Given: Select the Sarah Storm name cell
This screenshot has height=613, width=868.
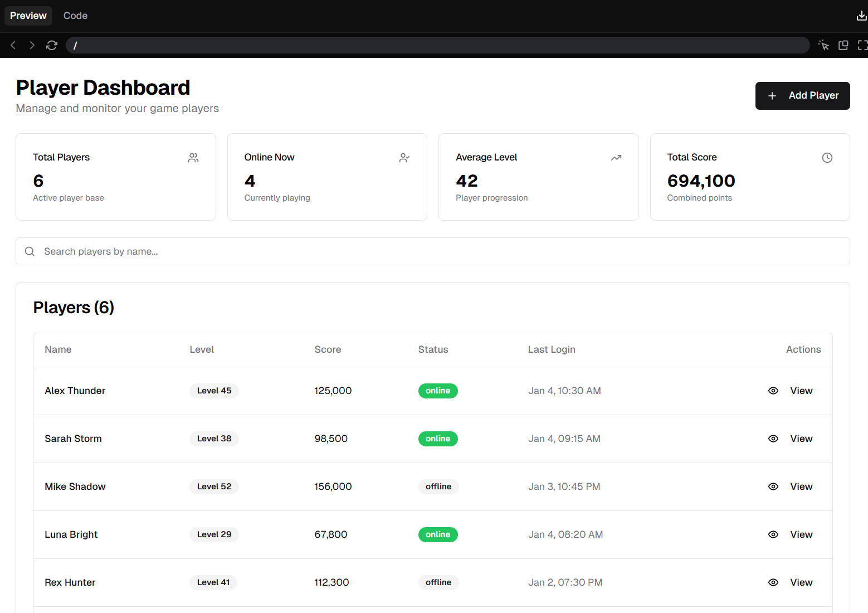Looking at the screenshot, I should pyautogui.click(x=73, y=439).
